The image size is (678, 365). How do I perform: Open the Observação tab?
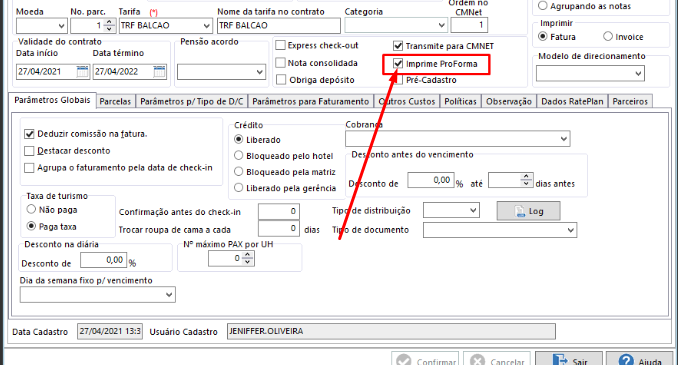508,102
